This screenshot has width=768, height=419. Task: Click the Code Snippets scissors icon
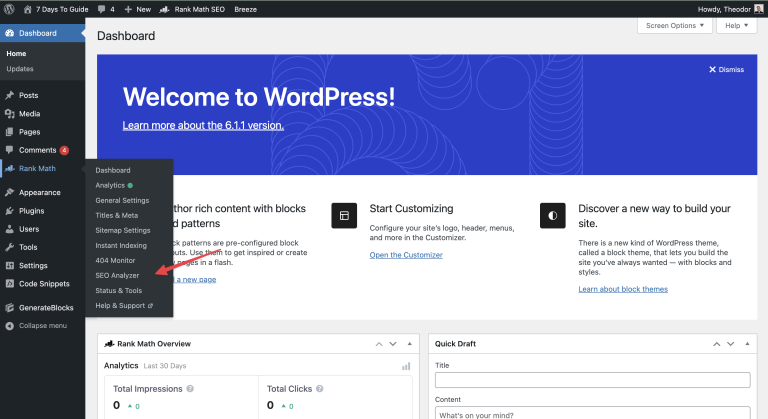[x=9, y=283]
